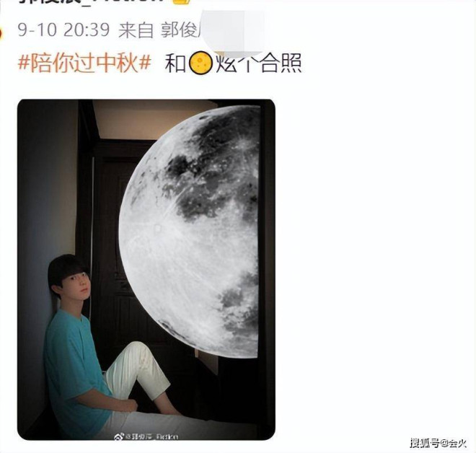Click the 搜狐号@会火 watermark
Viewport: 476px width, 453px height.
438,443
